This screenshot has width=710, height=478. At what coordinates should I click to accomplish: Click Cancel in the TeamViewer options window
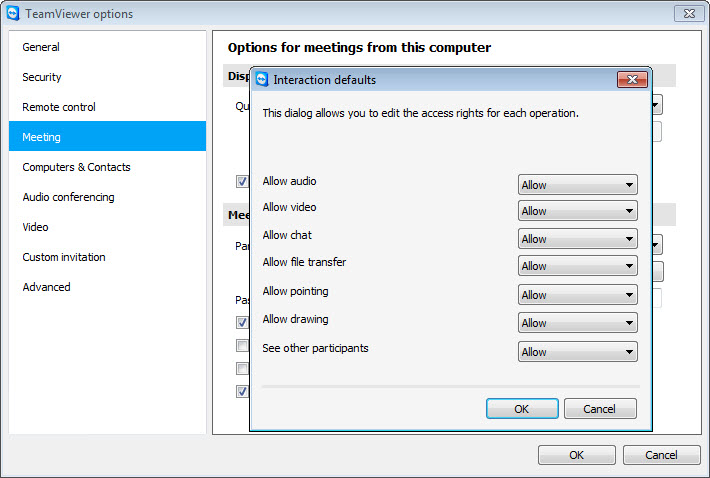[662, 455]
